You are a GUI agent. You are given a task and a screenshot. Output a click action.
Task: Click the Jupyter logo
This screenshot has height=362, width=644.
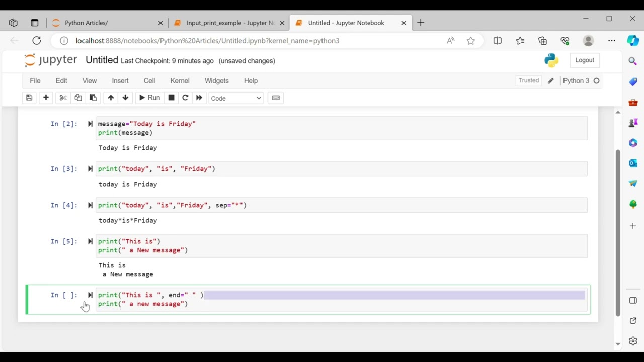pyautogui.click(x=51, y=60)
